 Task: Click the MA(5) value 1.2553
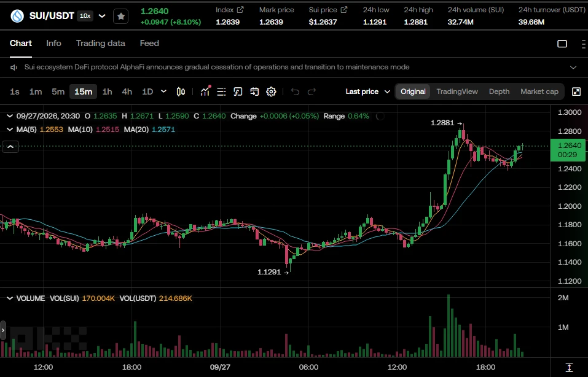coord(52,130)
